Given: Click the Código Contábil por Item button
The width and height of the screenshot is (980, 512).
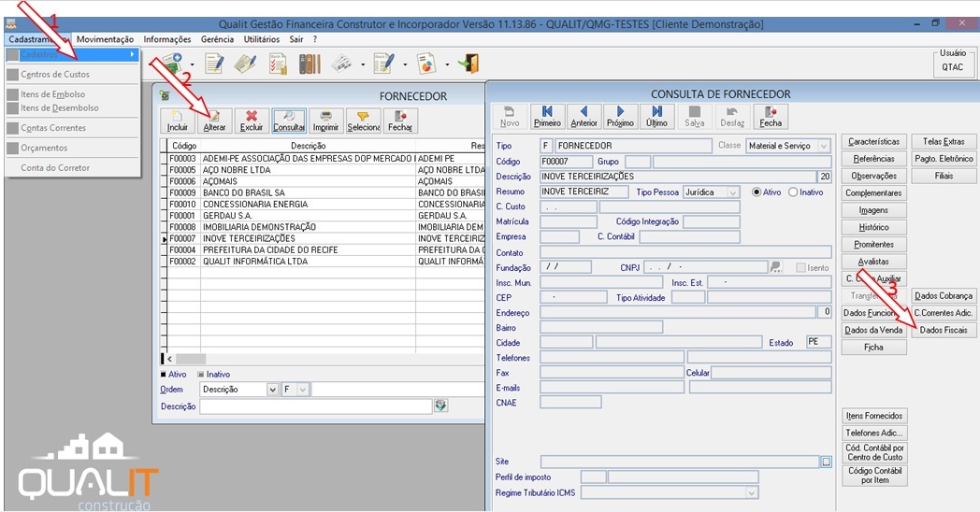Looking at the screenshot, I should (x=873, y=476).
